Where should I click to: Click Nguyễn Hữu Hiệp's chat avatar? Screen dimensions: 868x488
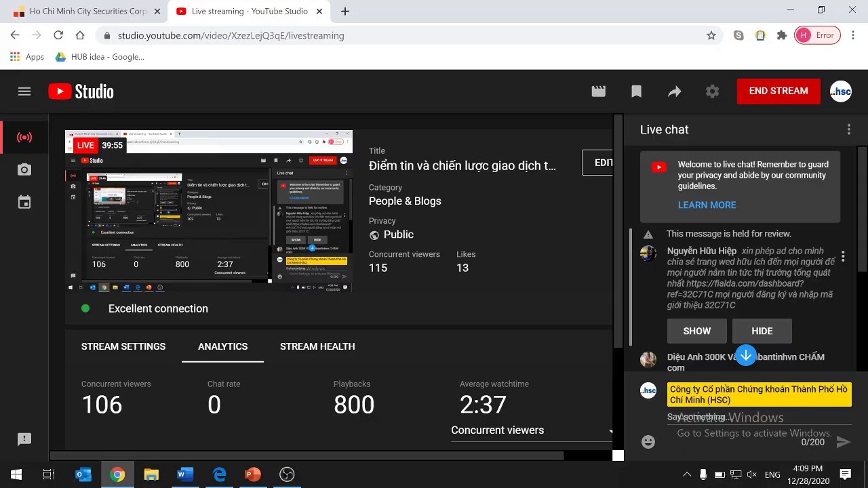[648, 253]
